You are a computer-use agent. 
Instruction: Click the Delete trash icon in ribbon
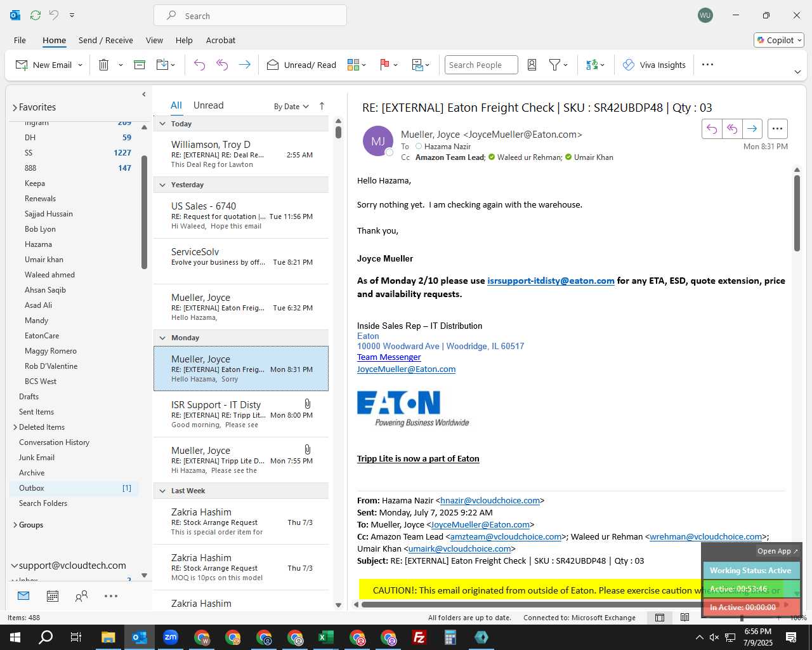104,65
